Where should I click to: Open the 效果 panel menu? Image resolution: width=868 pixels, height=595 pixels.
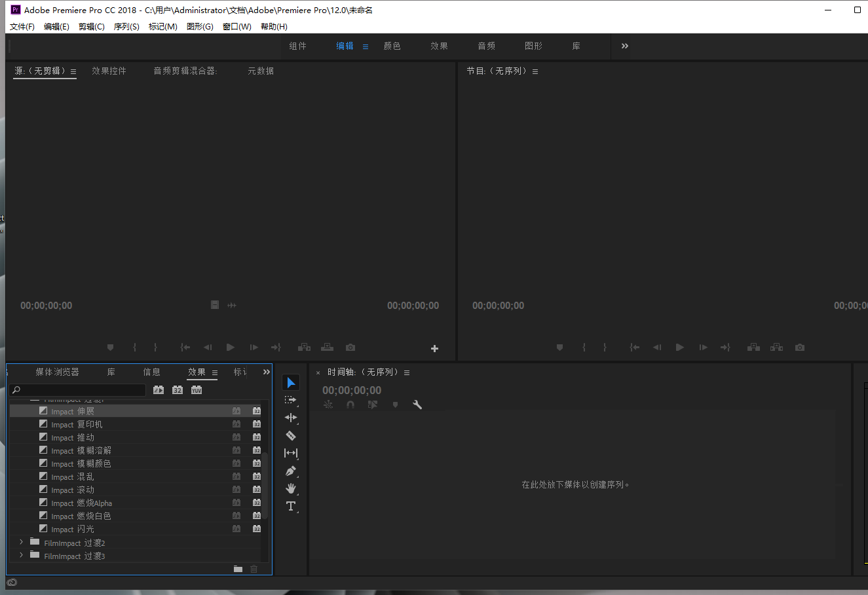[x=215, y=372]
